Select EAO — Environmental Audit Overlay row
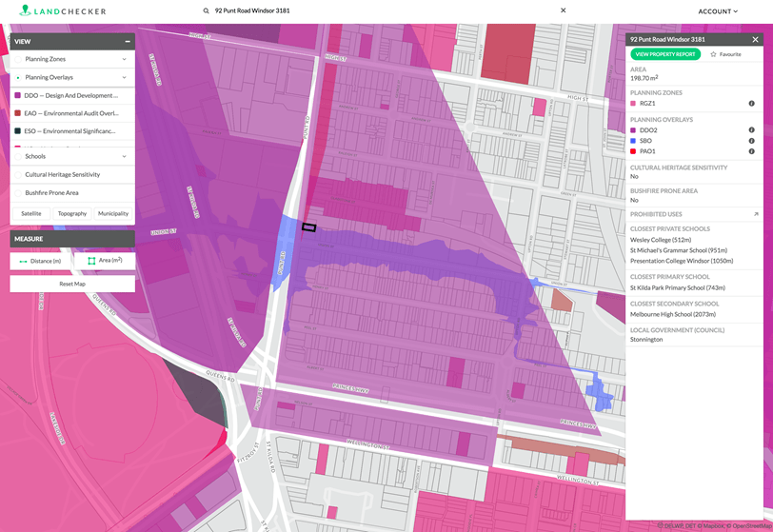 (x=72, y=113)
